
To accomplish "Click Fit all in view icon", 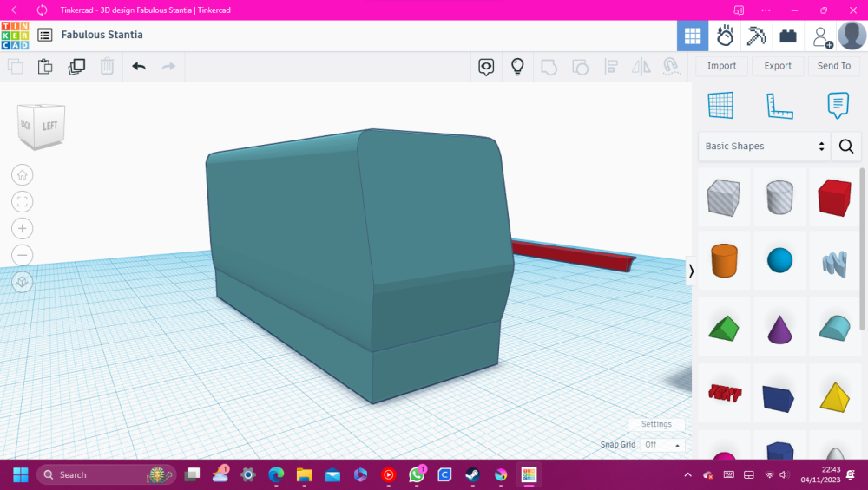I will 23,201.
